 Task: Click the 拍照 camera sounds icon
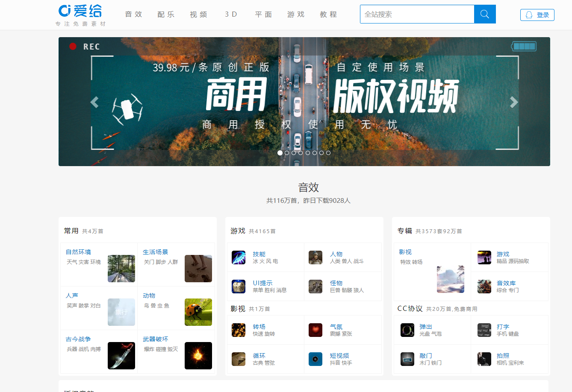[484, 359]
